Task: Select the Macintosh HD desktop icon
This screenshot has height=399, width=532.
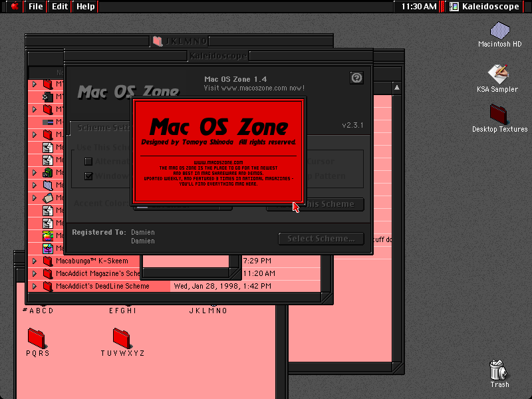Action: tap(500, 31)
